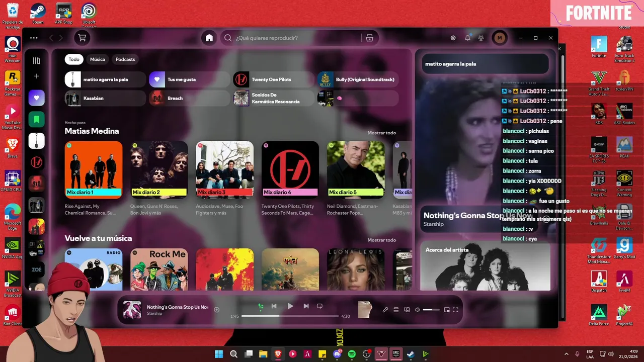Select the Podcasts filter chip

point(125,59)
